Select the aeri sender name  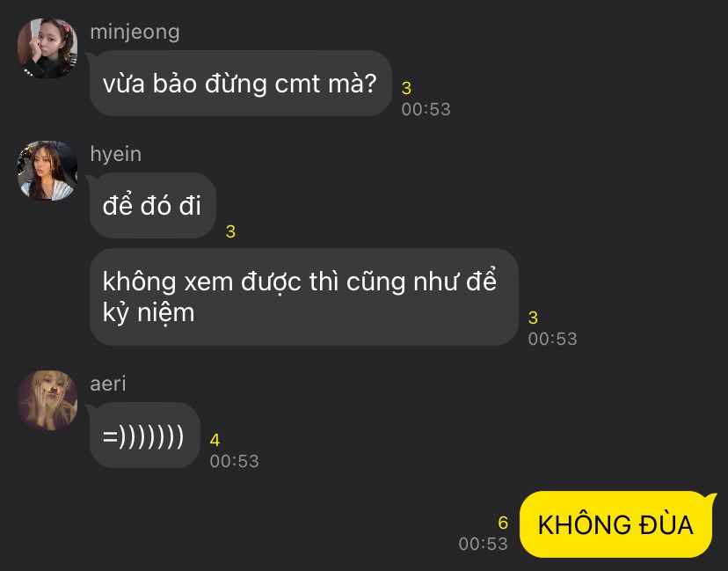(108, 384)
